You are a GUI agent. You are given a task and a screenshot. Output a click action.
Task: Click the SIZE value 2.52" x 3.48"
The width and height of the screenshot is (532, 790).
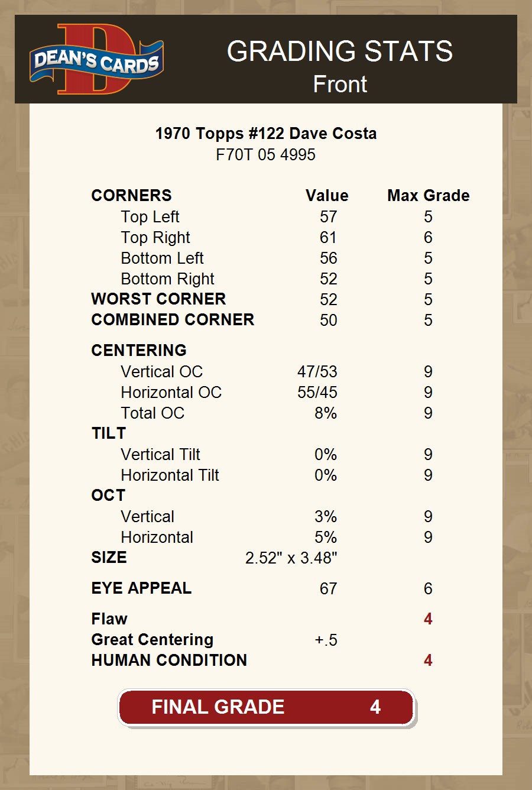tap(291, 558)
